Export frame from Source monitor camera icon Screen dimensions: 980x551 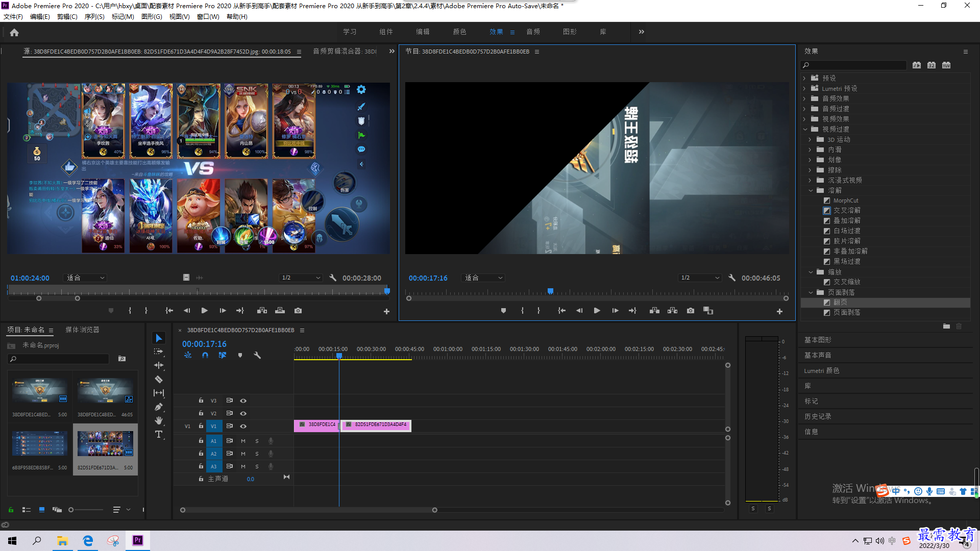[298, 311]
